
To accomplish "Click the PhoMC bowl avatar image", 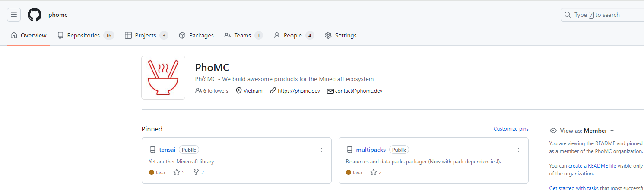I will [x=163, y=78].
